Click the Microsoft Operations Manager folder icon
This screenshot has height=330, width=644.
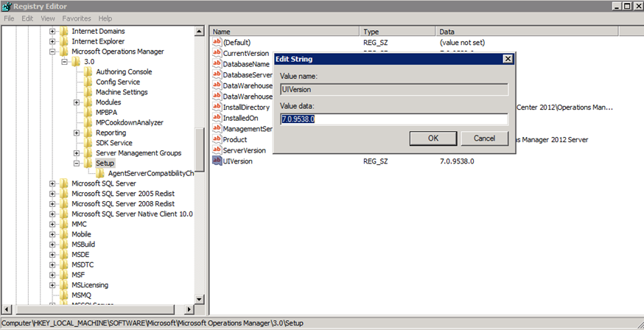pyautogui.click(x=63, y=52)
